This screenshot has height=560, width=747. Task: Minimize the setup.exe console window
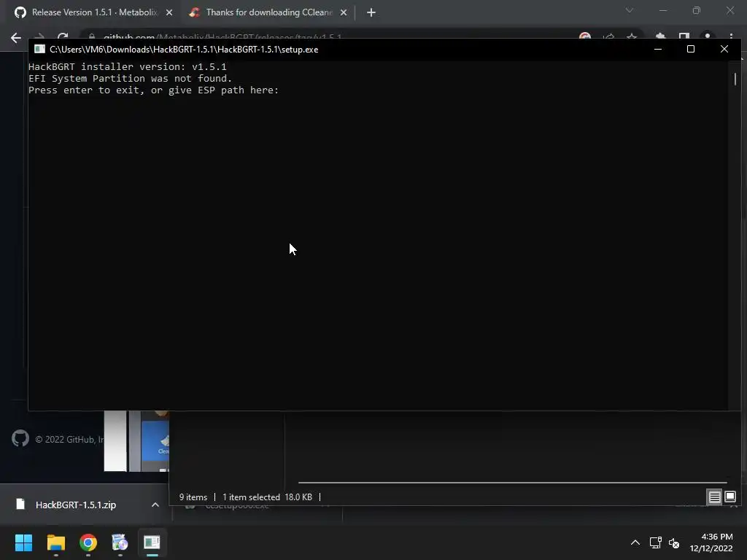click(x=658, y=49)
